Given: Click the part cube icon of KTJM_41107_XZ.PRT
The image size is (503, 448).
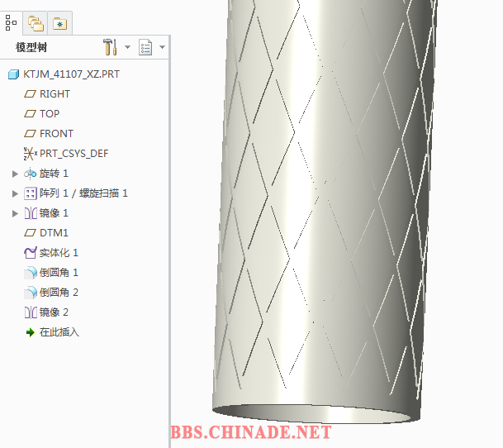Looking at the screenshot, I should coord(13,74).
